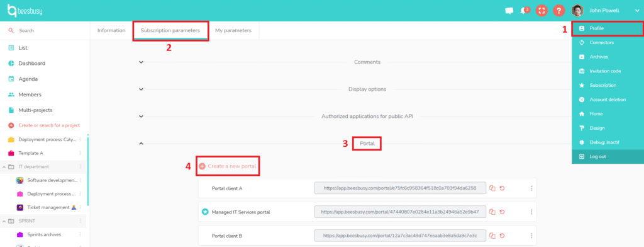The width and height of the screenshot is (644, 247).
Task: Collapse the Portal section chevron
Action: (141, 144)
